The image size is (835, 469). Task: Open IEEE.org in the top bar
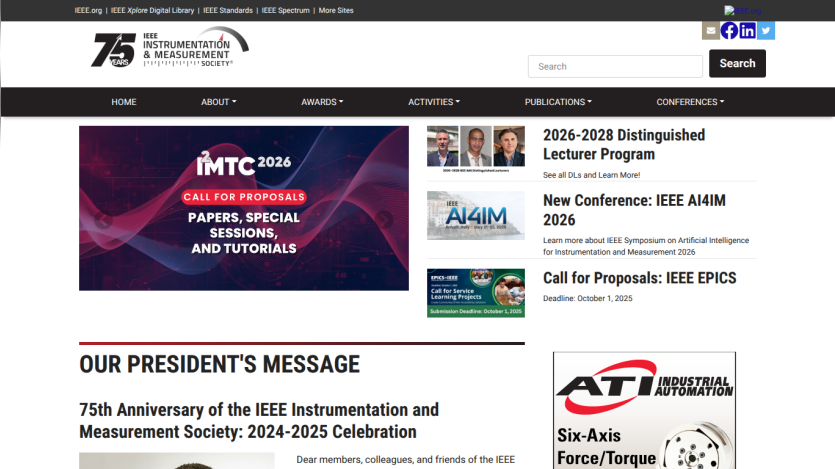point(88,11)
